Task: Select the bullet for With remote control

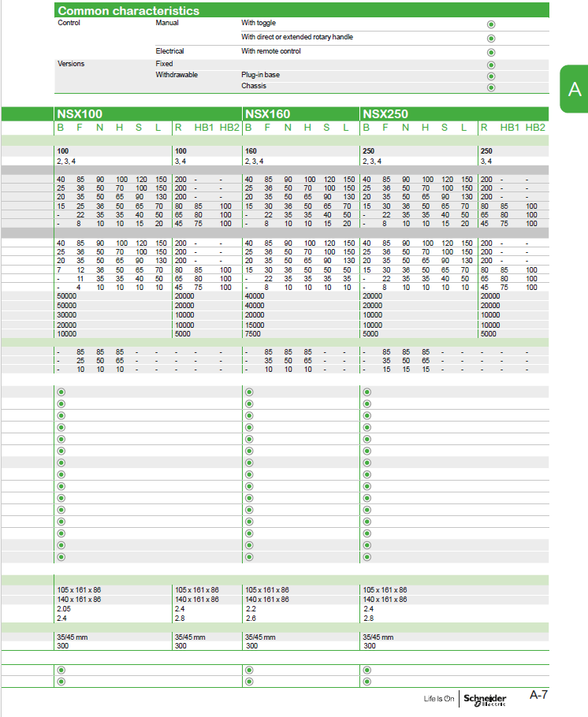Action: [491, 52]
